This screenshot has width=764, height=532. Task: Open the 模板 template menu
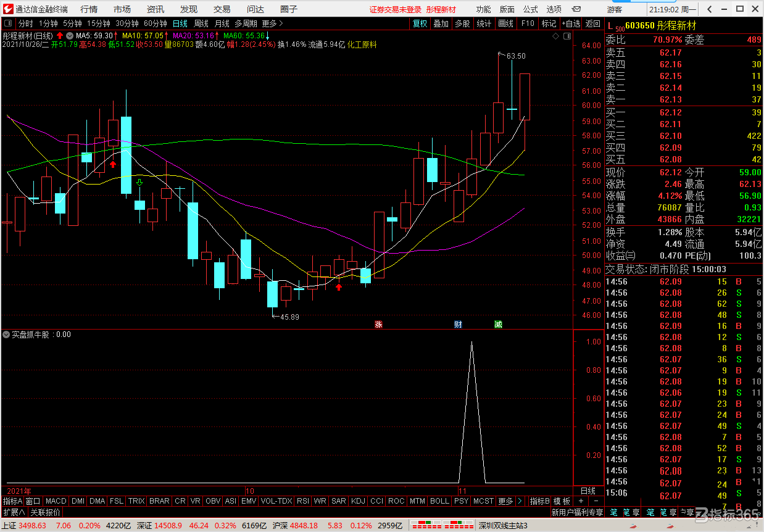562,501
